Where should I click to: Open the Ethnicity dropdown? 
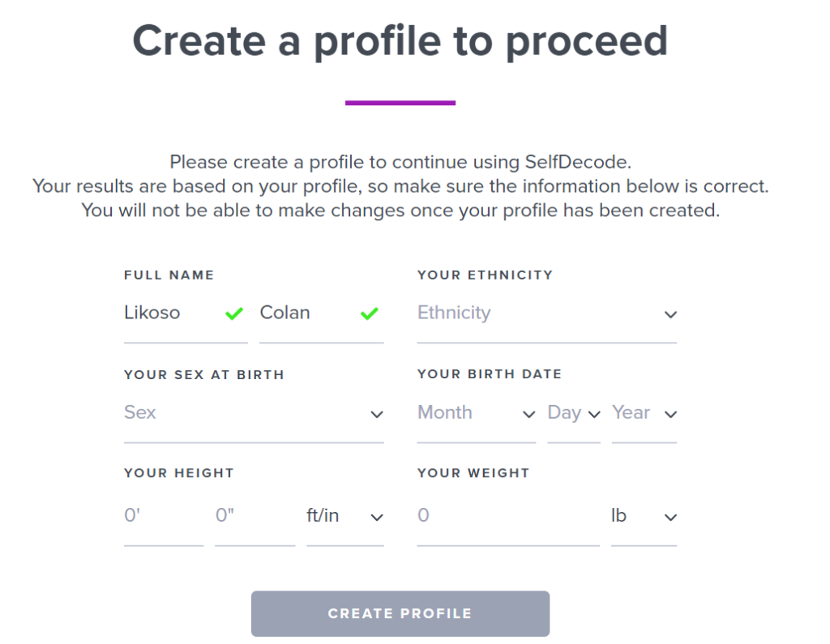tap(547, 315)
